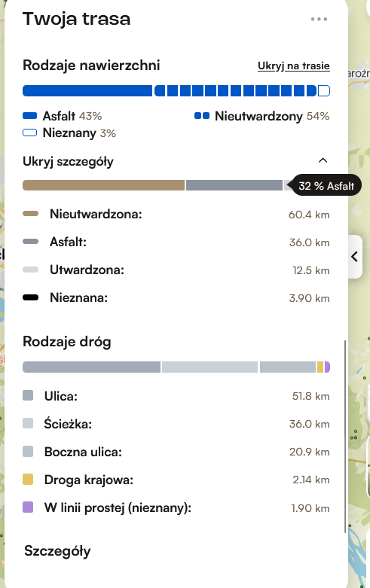Viewport: 370px width, 588px height.
Task: Click the solid Asfalt surface bar segment
Action: coord(87,91)
